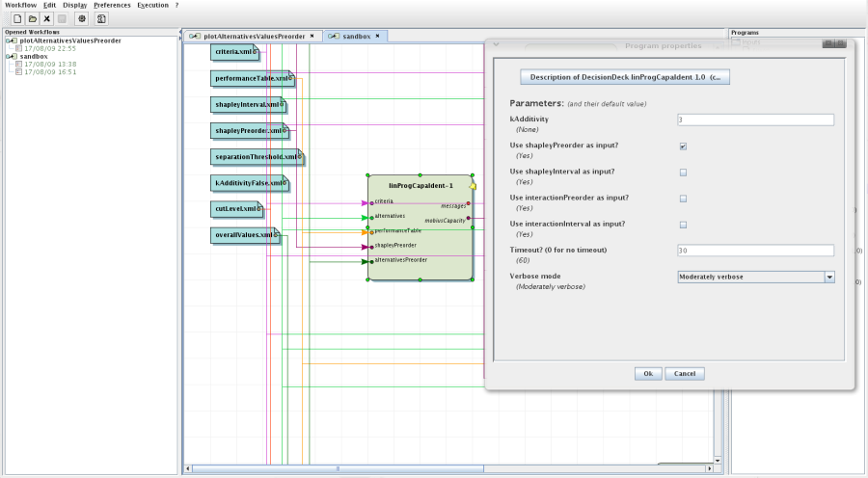Screen dimensions: 868x478
Task: Click the canvas vertical scrollbar down arrow
Action: [x=718, y=461]
